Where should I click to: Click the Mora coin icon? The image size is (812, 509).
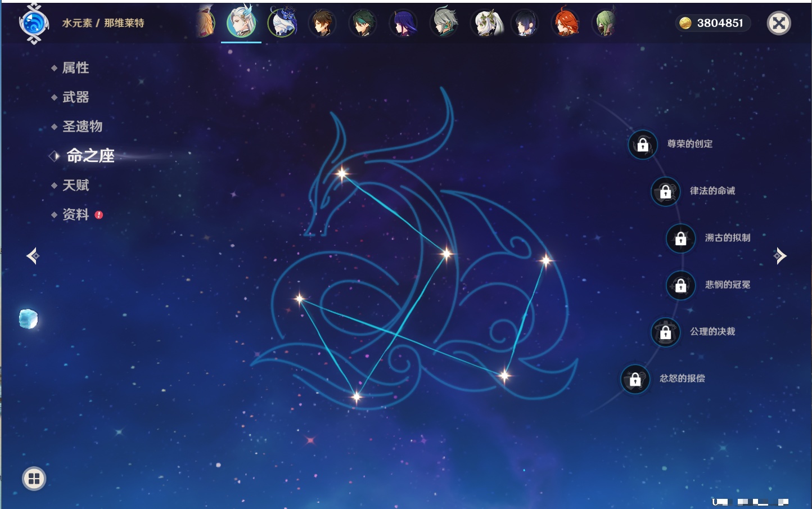(685, 23)
